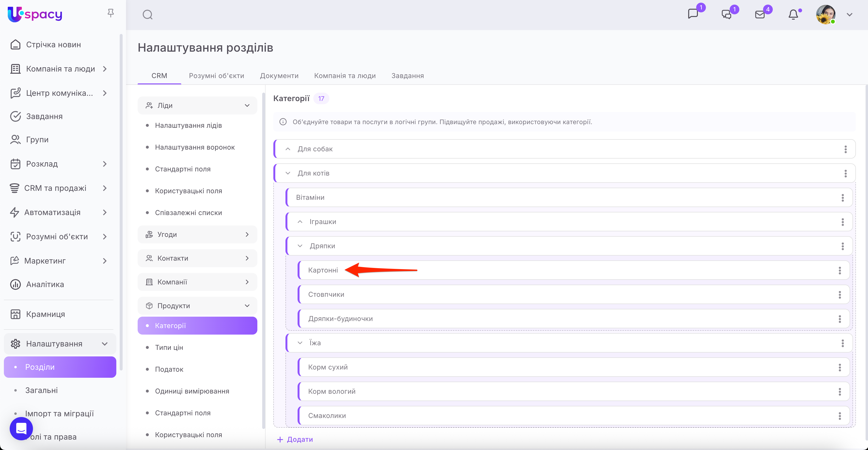
Task: Open the mail envelope icon
Action: coord(760,15)
